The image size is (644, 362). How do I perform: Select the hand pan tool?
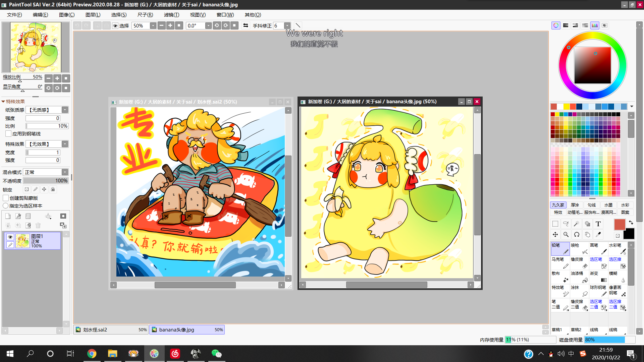point(588,235)
